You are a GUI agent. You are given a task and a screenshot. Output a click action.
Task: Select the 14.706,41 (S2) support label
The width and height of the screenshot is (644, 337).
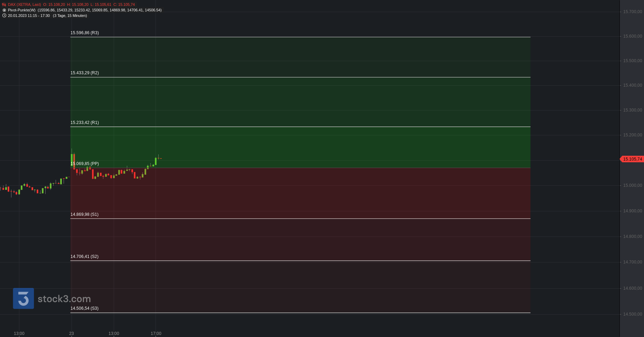tap(84, 257)
